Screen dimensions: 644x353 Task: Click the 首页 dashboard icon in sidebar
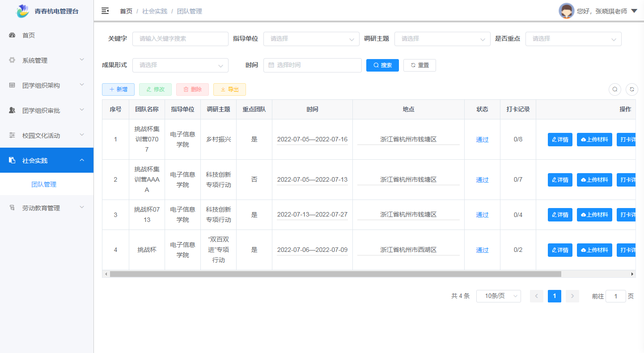(x=12, y=35)
